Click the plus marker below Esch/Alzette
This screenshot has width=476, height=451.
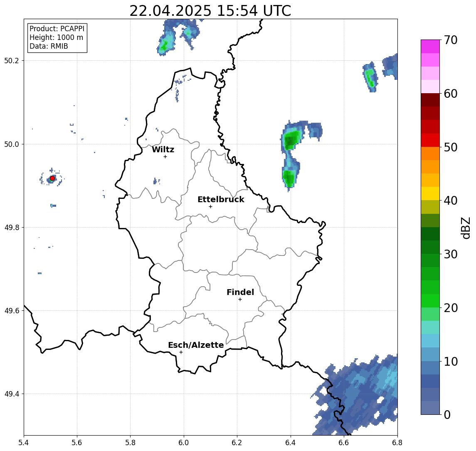pos(181,352)
